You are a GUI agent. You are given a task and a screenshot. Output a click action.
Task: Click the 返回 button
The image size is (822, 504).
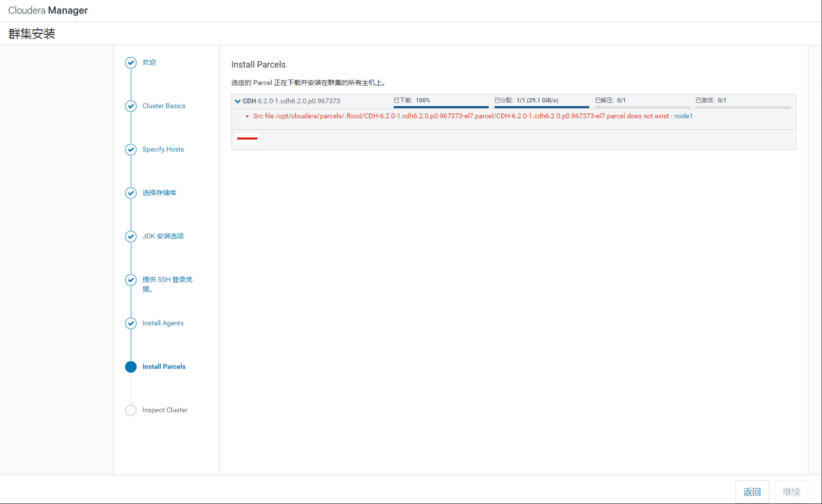click(752, 492)
